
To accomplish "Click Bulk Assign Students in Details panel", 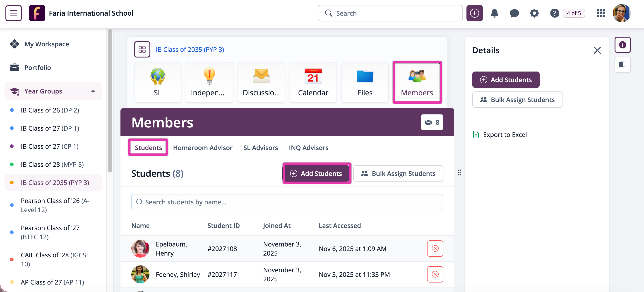I will (x=517, y=100).
